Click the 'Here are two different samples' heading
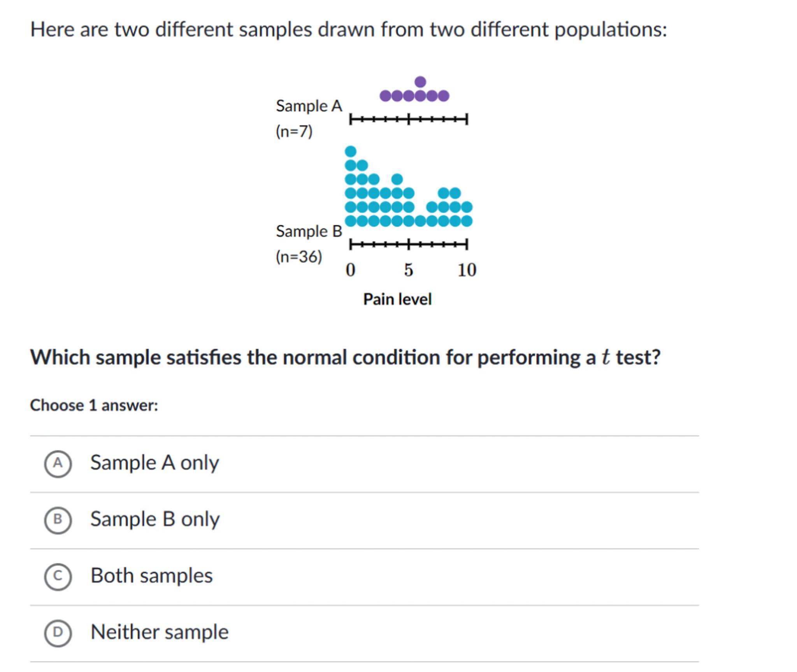The width and height of the screenshot is (797, 672). pyautogui.click(x=348, y=30)
